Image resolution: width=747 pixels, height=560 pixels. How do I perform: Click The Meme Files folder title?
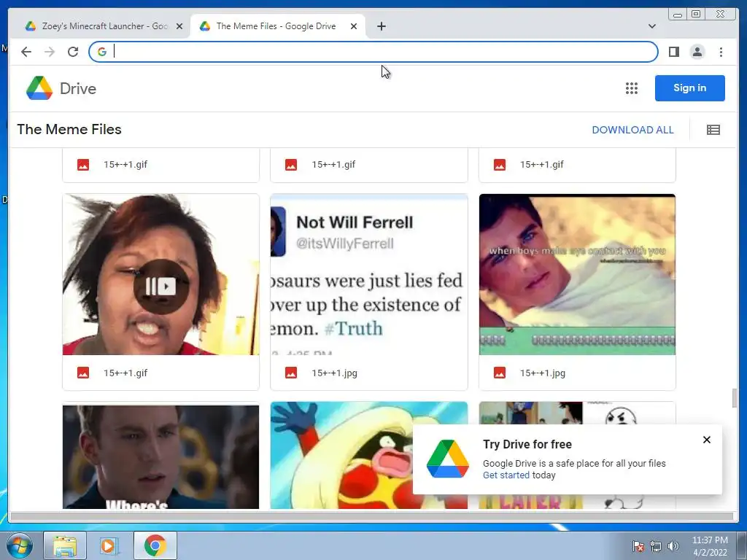69,130
